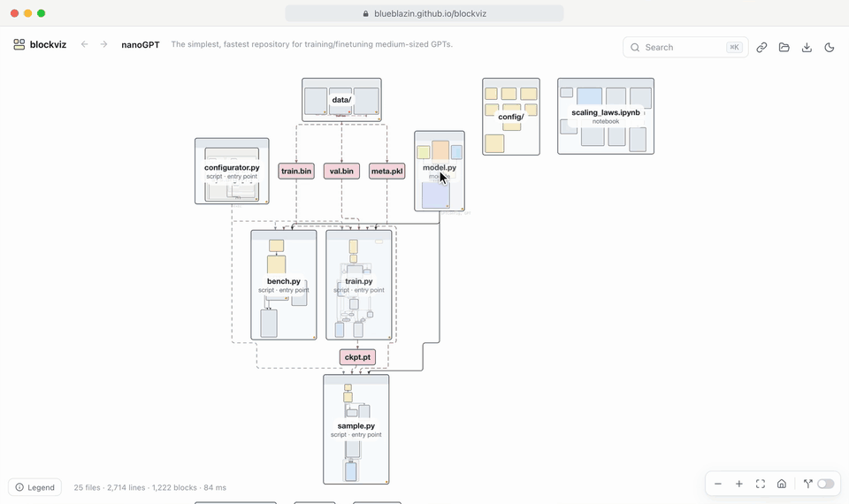The height and width of the screenshot is (504, 849).
Task: Open the model.py module node
Action: pyautogui.click(x=440, y=171)
